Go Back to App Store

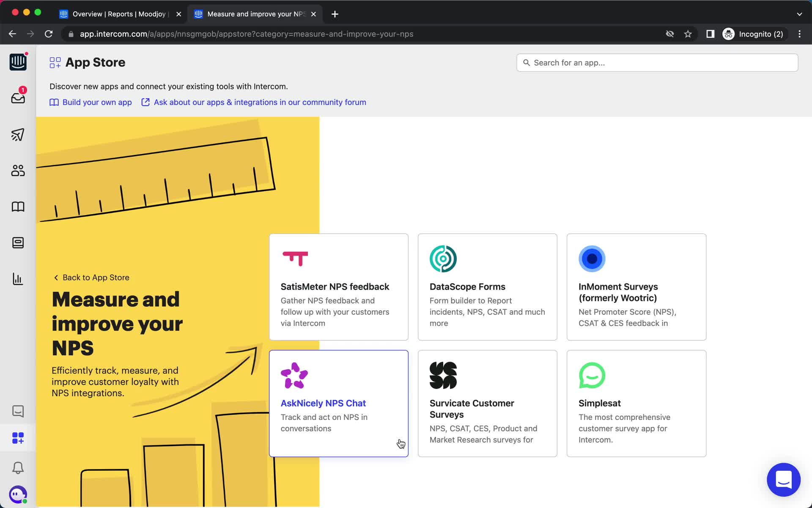91,277
